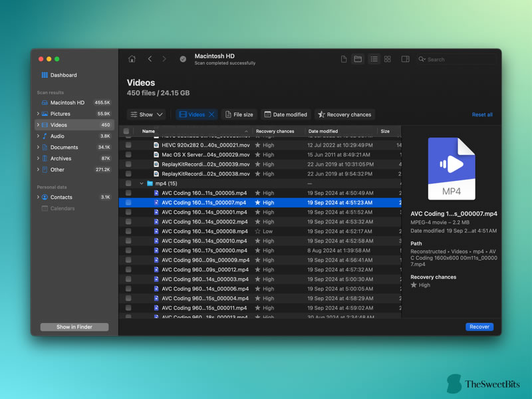The height and width of the screenshot is (399, 532).
Task: Open the Archives category
Action: click(74, 158)
